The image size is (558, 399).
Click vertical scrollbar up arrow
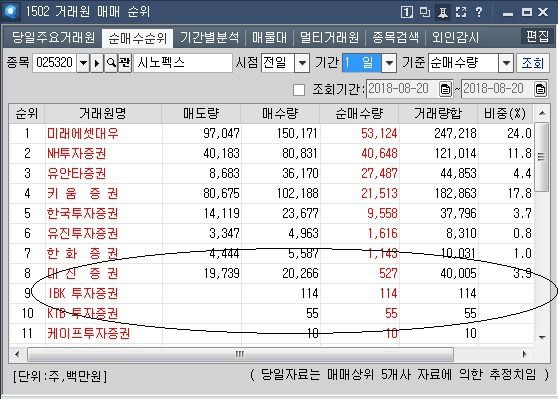tap(542, 113)
